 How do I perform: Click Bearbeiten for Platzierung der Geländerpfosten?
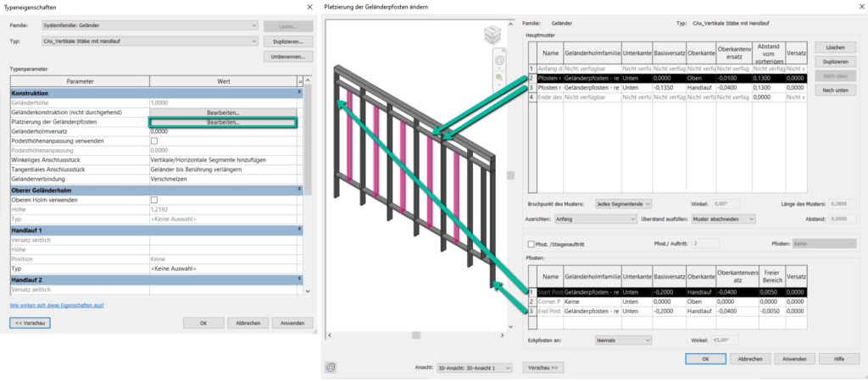click(223, 122)
